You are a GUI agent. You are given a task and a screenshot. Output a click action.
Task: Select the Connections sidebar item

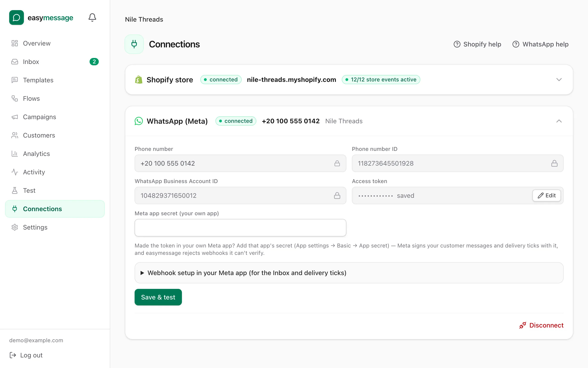(55, 209)
